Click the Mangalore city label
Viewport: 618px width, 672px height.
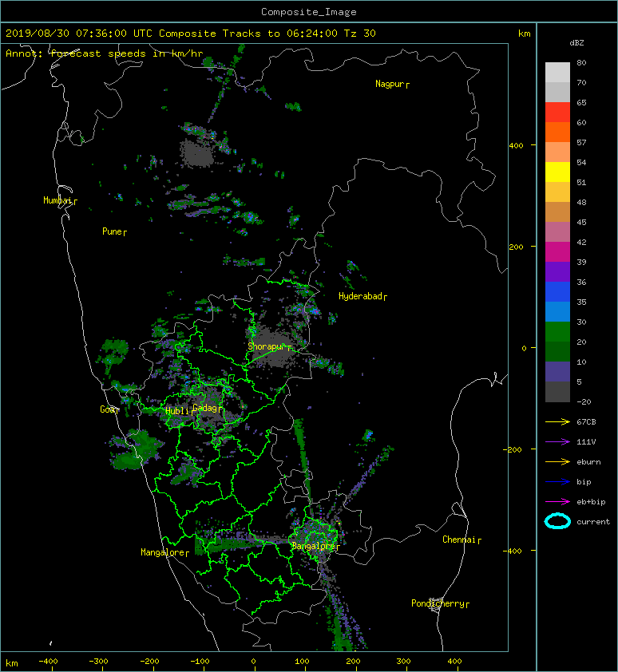164,553
